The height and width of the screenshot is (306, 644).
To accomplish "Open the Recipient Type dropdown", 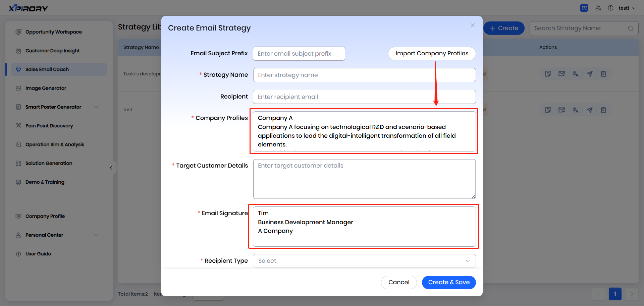I will tap(364, 261).
